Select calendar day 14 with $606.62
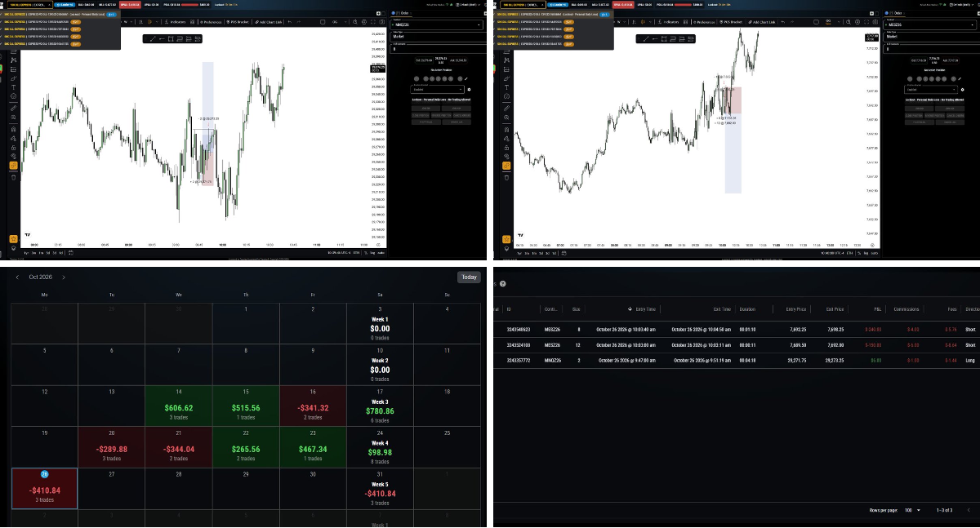980x528 pixels. pos(178,406)
